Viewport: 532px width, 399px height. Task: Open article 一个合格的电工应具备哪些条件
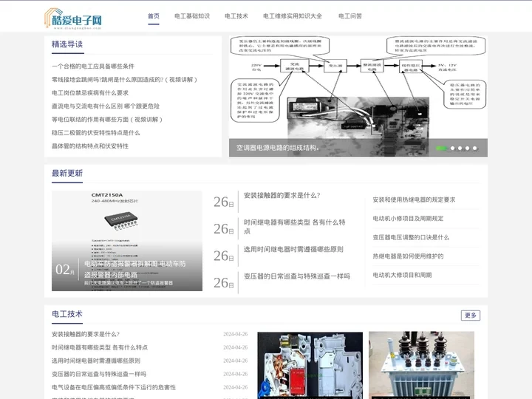pyautogui.click(x=93, y=66)
